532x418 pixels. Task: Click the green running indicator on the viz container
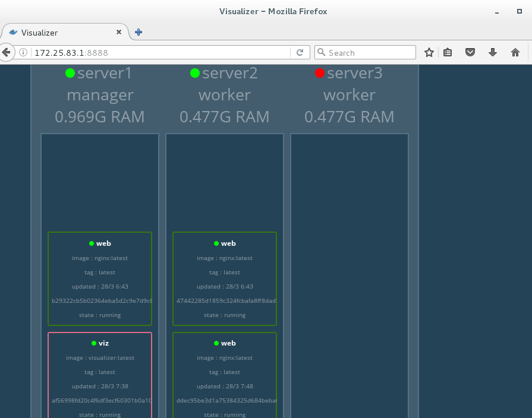click(x=93, y=343)
